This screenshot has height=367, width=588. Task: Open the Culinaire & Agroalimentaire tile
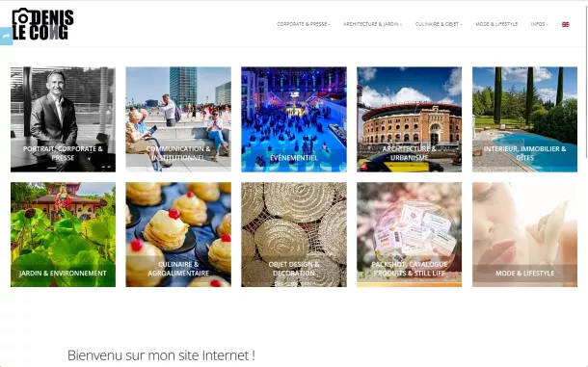[x=178, y=235]
